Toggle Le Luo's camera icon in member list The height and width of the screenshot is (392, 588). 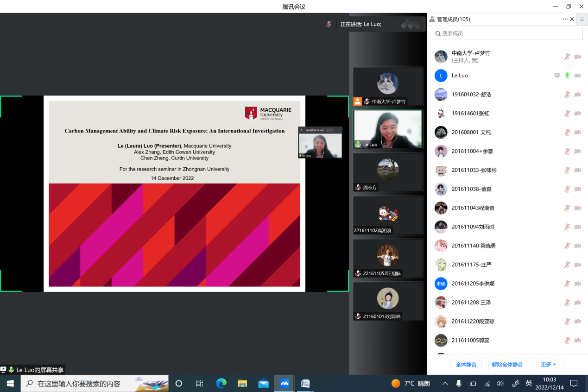point(577,76)
